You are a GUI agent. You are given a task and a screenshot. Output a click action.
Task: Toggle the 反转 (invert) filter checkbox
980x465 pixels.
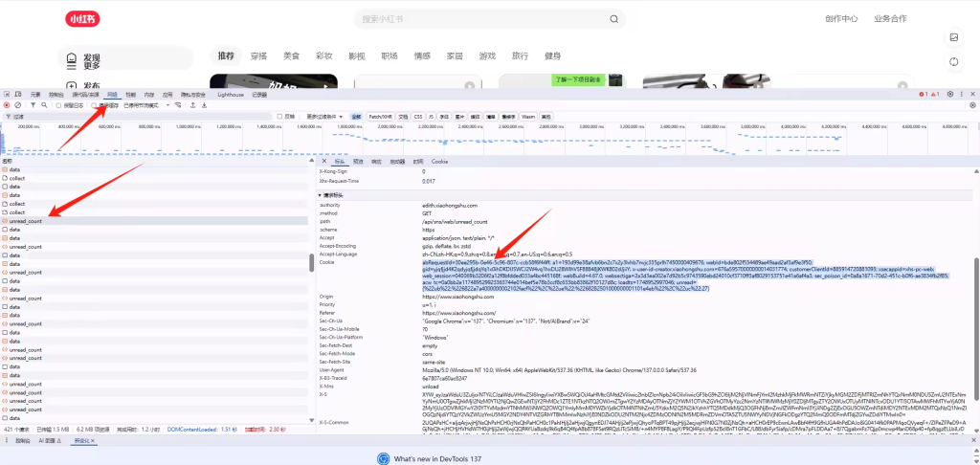(279, 116)
